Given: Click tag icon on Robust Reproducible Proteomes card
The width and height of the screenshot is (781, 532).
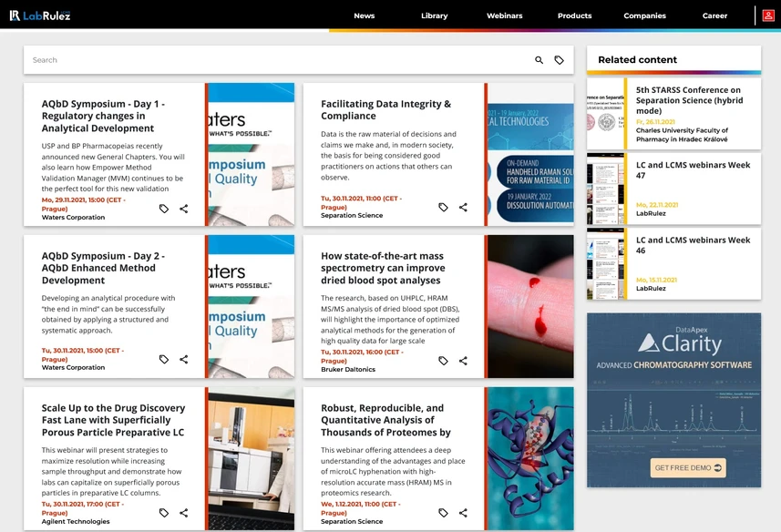Looking at the screenshot, I should point(443,513).
